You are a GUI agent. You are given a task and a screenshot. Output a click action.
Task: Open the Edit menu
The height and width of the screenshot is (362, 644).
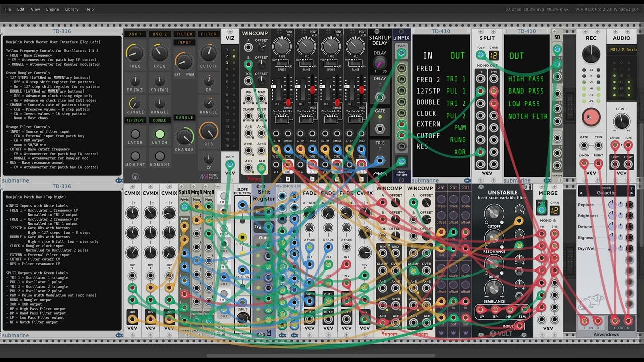[x=21, y=9]
